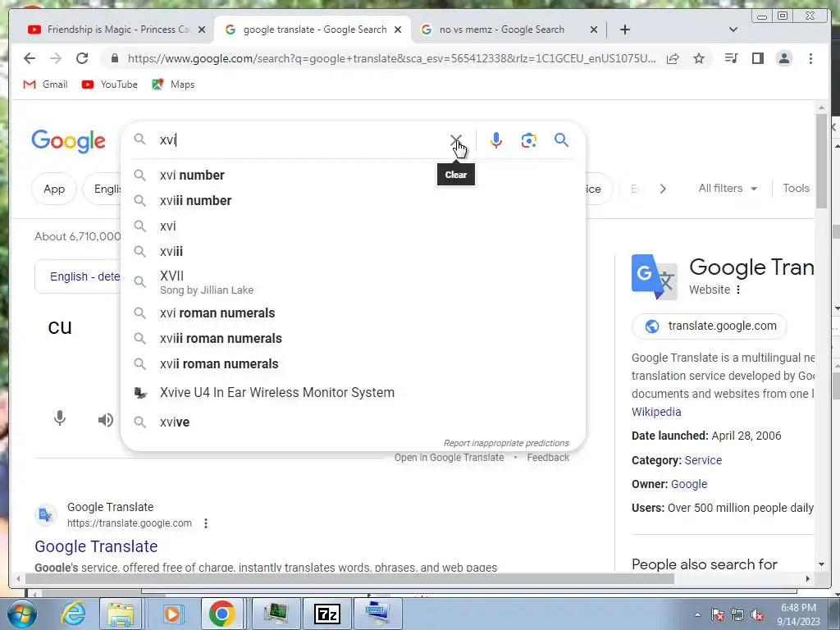The width and height of the screenshot is (840, 630).
Task: Launch Internet Explorer from taskbar
Action: click(x=72, y=614)
